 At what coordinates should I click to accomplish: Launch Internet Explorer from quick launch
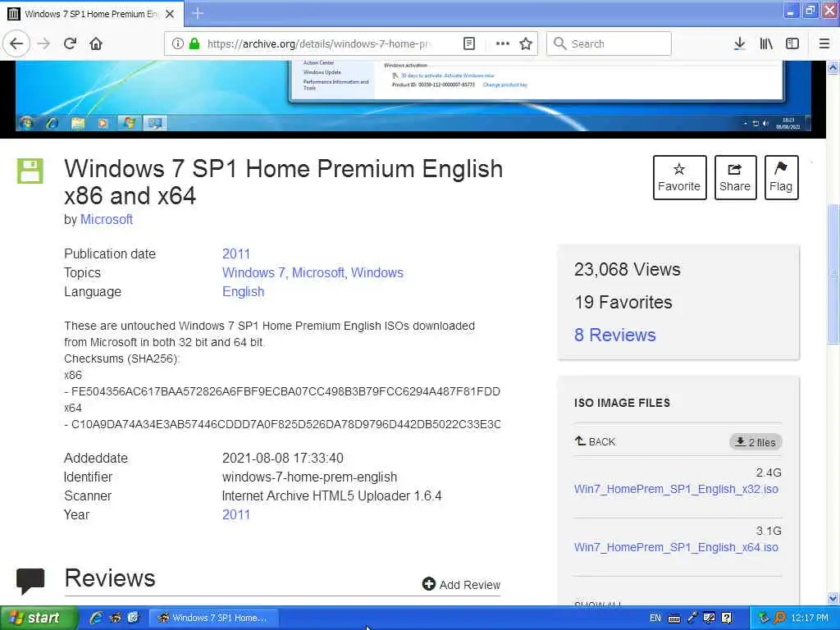[96, 618]
